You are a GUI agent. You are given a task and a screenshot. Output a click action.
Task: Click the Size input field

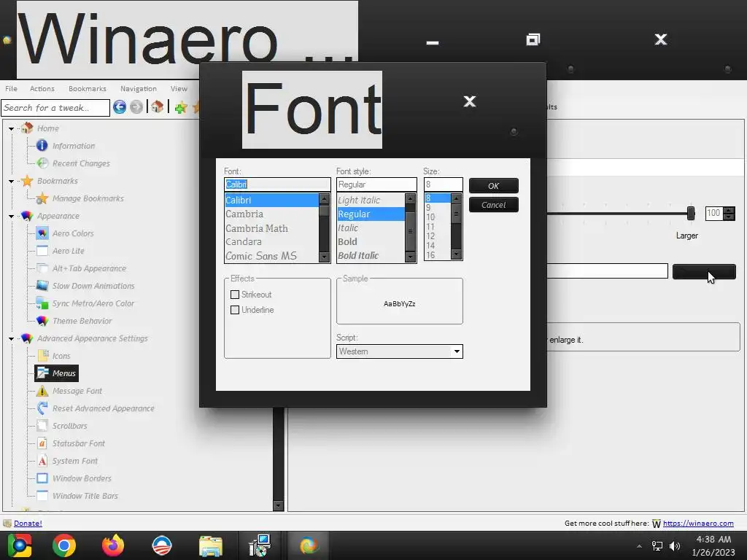point(443,184)
